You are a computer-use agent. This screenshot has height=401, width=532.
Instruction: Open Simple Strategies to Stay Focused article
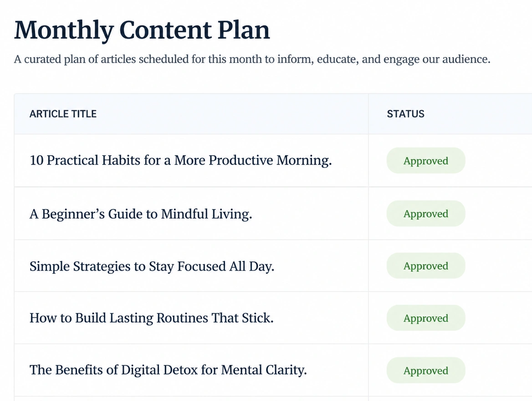coord(152,266)
